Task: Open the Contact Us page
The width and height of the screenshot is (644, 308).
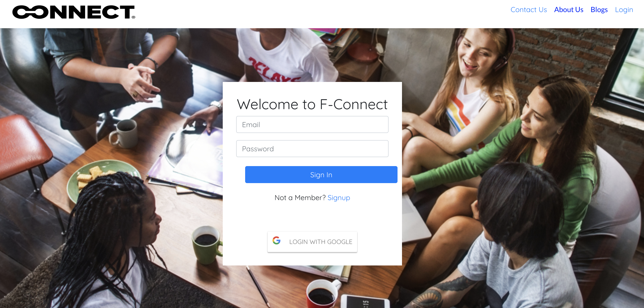Action: coord(529,9)
